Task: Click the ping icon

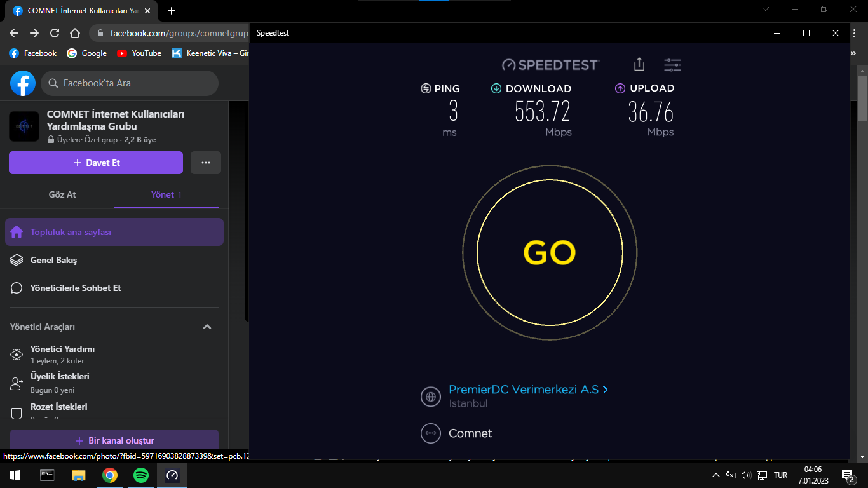Action: click(x=426, y=88)
